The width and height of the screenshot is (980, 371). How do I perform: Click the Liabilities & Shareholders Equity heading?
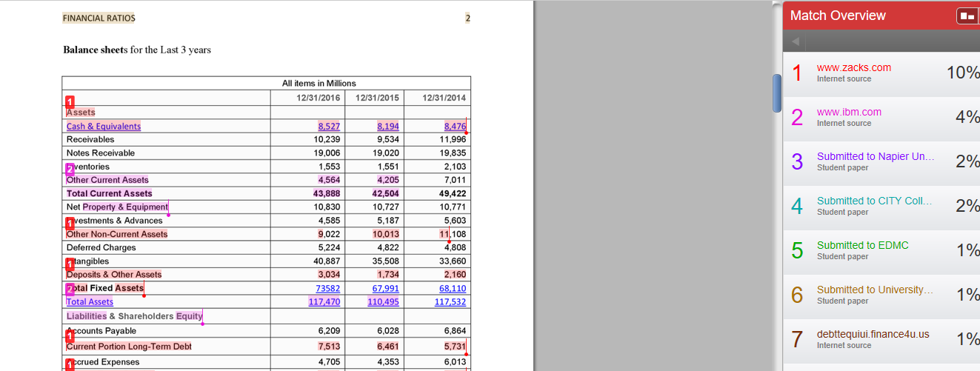(134, 316)
